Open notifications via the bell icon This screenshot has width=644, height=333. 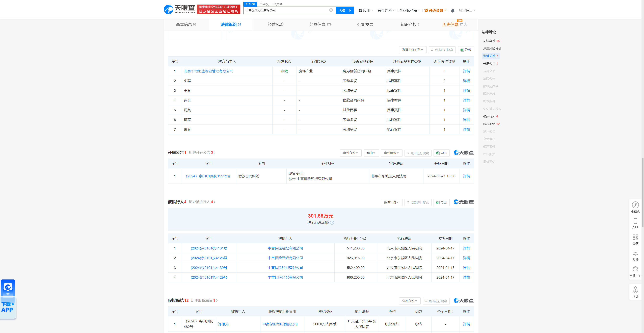pos(452,11)
